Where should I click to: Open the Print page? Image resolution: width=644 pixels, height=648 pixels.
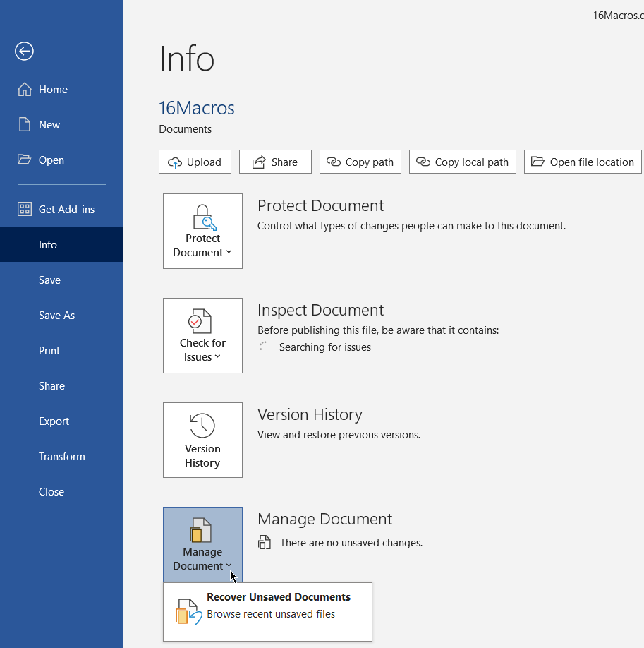click(x=61, y=350)
